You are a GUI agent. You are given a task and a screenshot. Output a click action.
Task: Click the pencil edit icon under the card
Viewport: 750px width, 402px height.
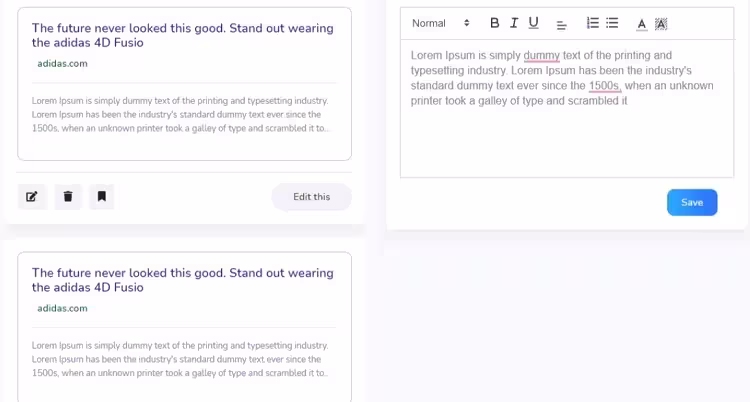[32, 197]
